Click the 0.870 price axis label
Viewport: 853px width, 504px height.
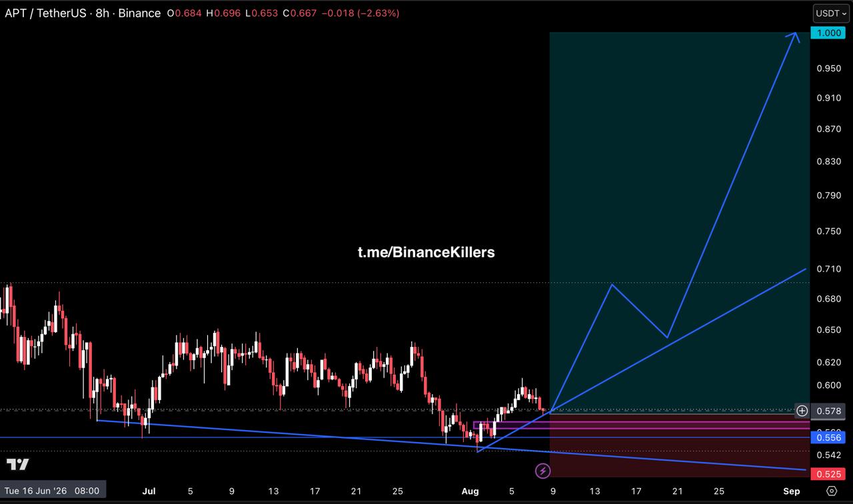coord(828,129)
